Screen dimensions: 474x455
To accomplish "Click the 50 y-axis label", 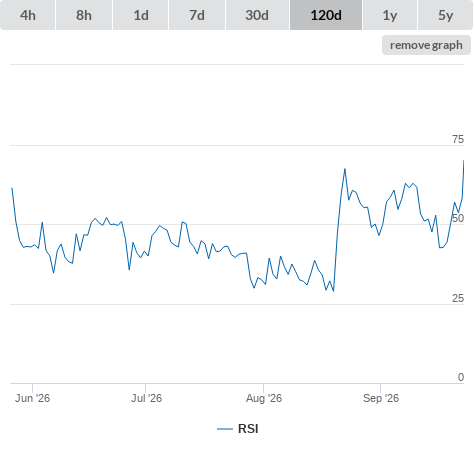I will point(458,218).
